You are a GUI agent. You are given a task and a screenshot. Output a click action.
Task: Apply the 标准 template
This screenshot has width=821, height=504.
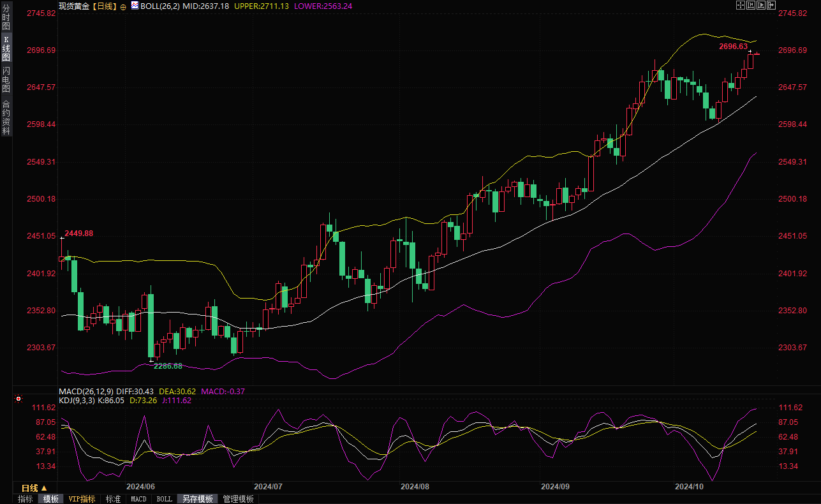pyautogui.click(x=114, y=499)
